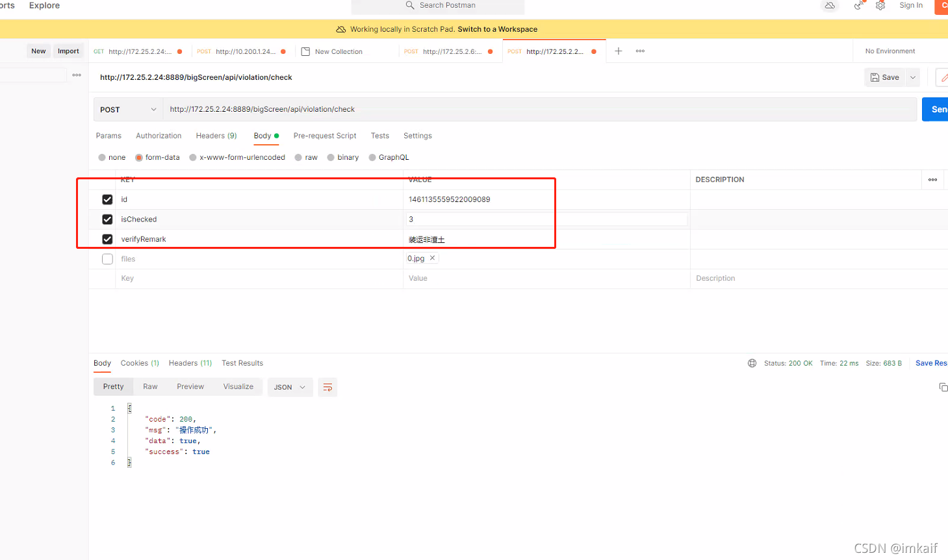Select the none body type radio
The height and width of the screenshot is (560, 948).
click(102, 157)
